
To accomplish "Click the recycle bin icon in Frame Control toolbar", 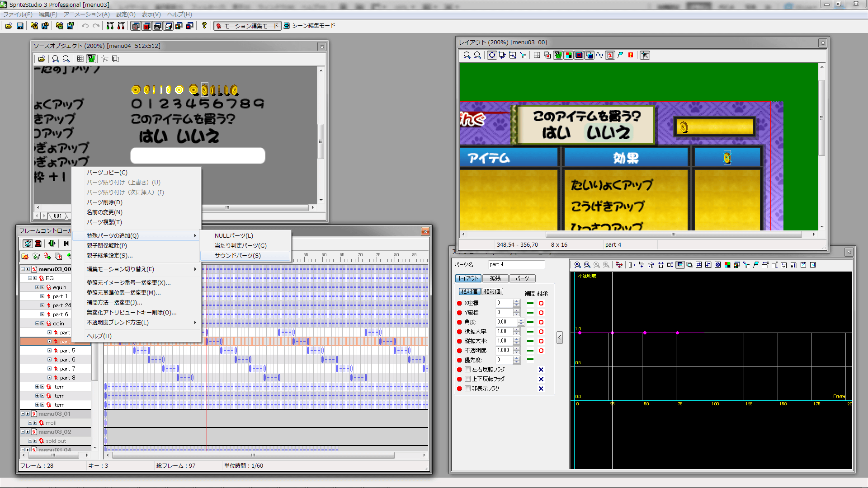I will [x=36, y=256].
